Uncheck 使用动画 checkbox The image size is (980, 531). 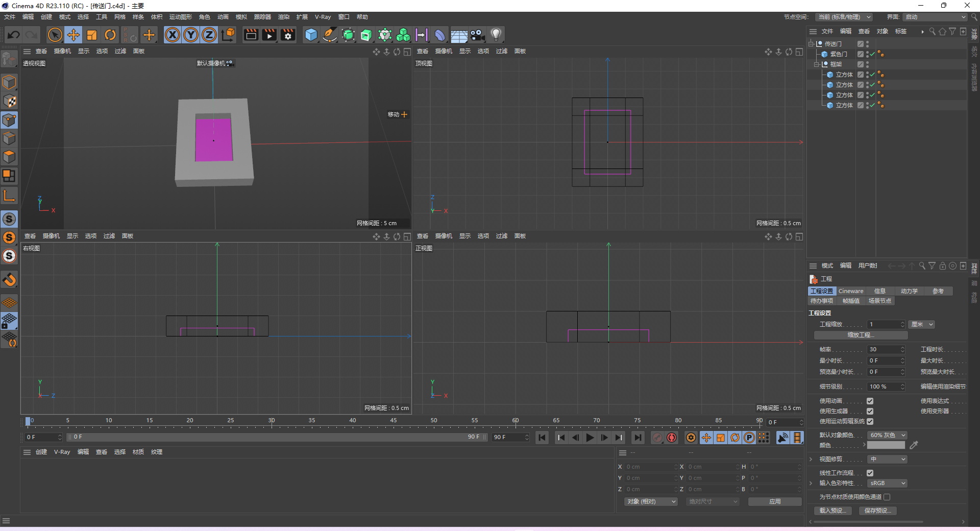click(x=870, y=401)
